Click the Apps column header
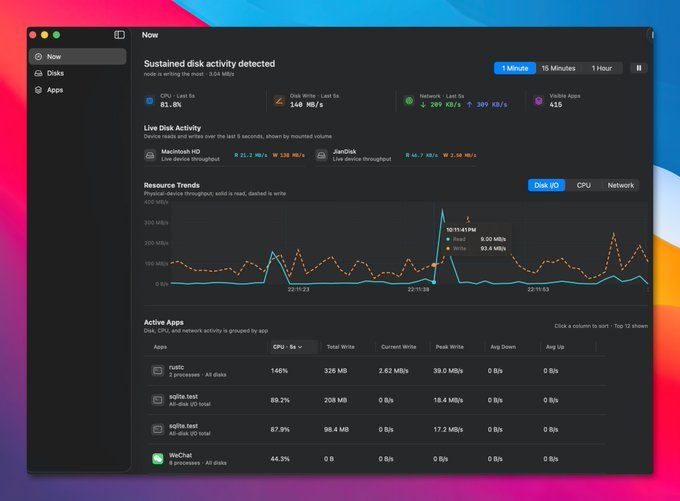This screenshot has height=501, width=680. 160,347
